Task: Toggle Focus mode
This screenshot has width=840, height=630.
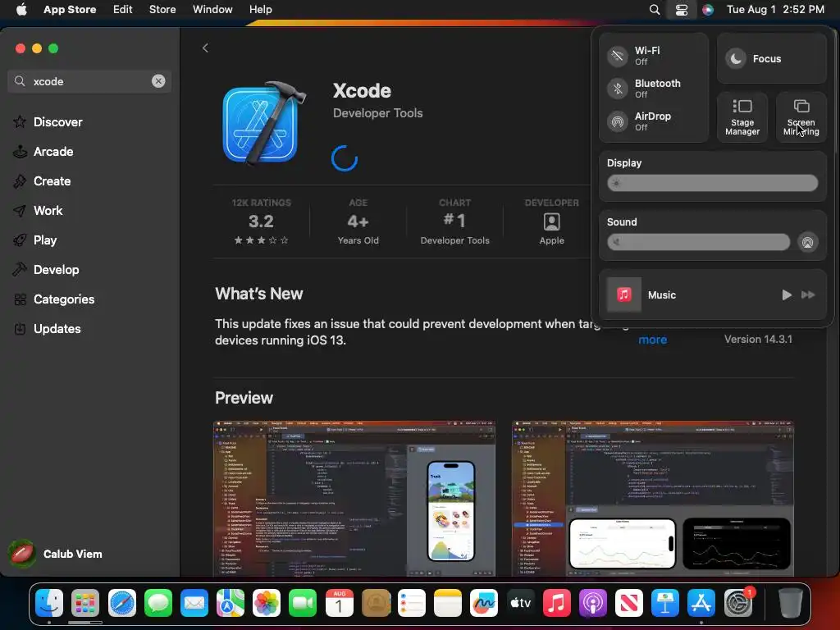Action: click(x=771, y=58)
